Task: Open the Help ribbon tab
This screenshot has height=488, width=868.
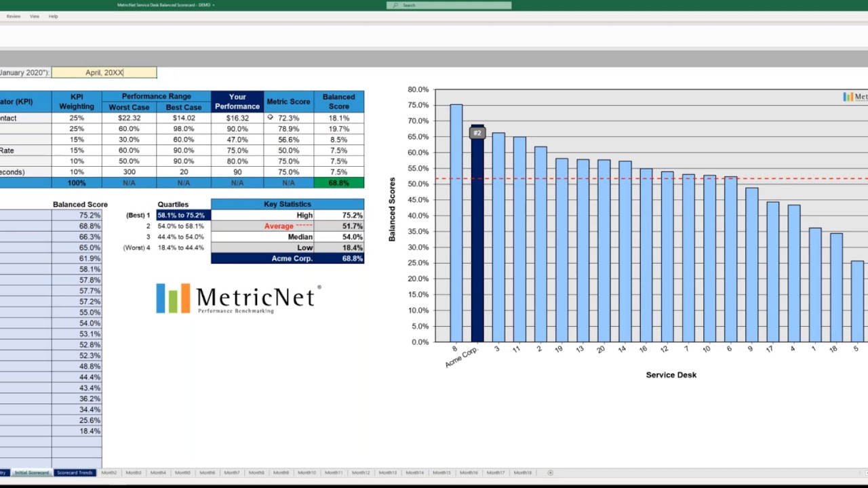Action: click(x=53, y=16)
